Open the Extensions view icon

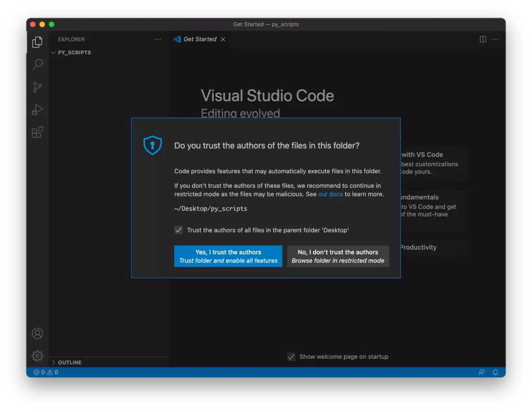[37, 132]
